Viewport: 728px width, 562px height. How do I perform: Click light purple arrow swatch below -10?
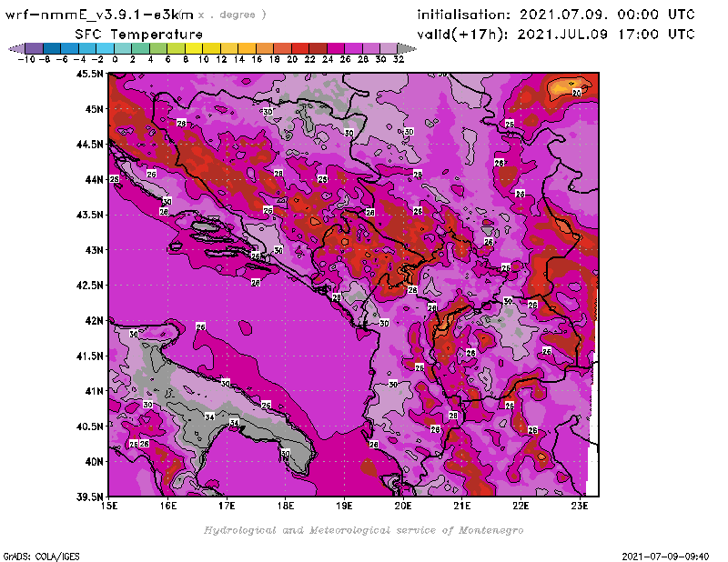click(x=16, y=48)
